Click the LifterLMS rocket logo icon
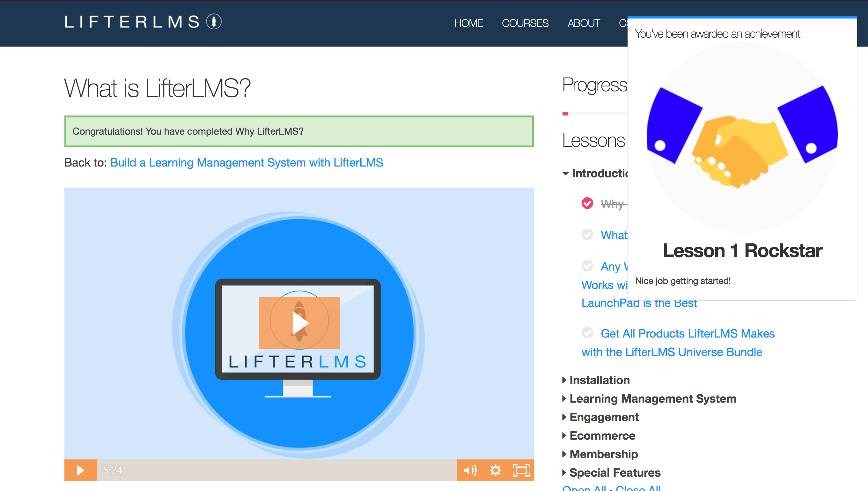Screen dimensions: 868x491 (x=214, y=22)
